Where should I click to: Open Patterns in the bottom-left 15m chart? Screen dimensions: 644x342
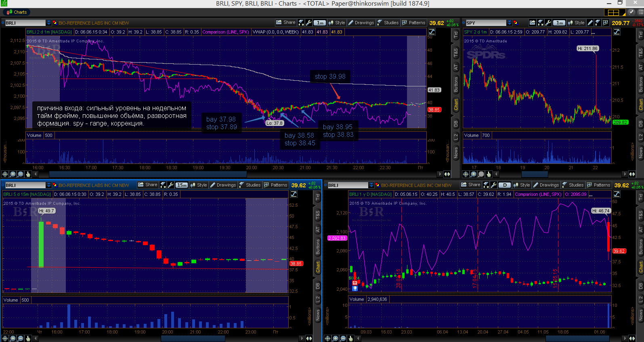click(x=275, y=185)
